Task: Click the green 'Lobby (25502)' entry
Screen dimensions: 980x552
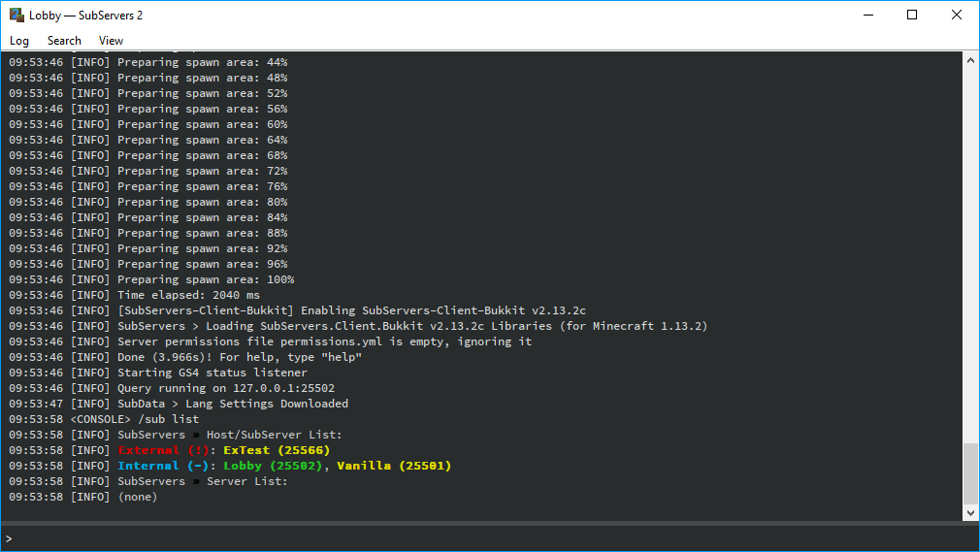Action: (x=273, y=466)
